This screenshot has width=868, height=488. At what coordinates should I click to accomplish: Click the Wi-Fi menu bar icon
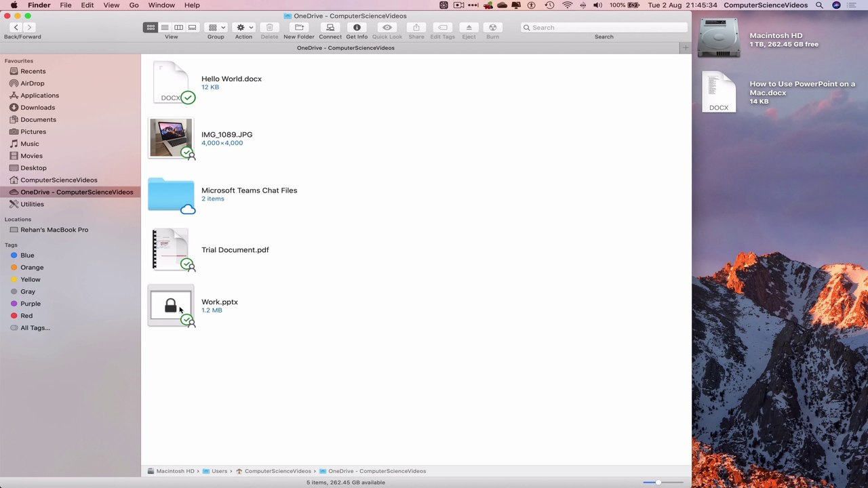coord(568,5)
